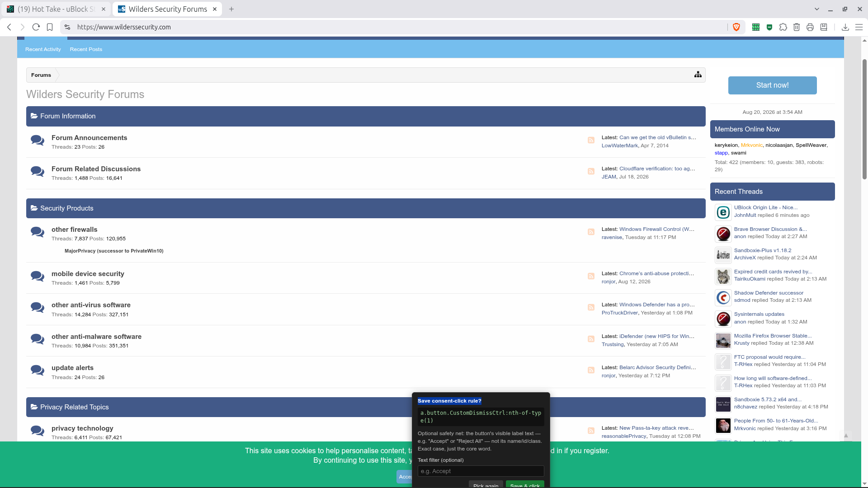
Task: Open RSS feed for other anti-virus software
Action: (591, 307)
